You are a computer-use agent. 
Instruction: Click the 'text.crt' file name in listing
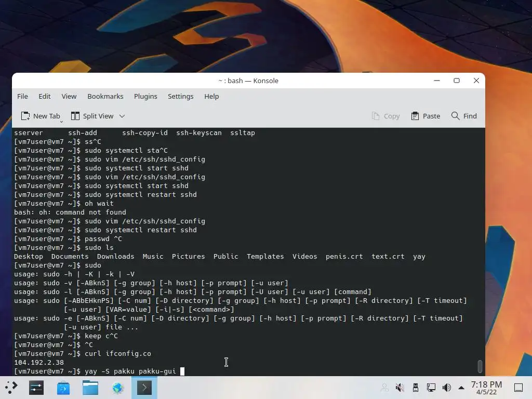coord(388,257)
